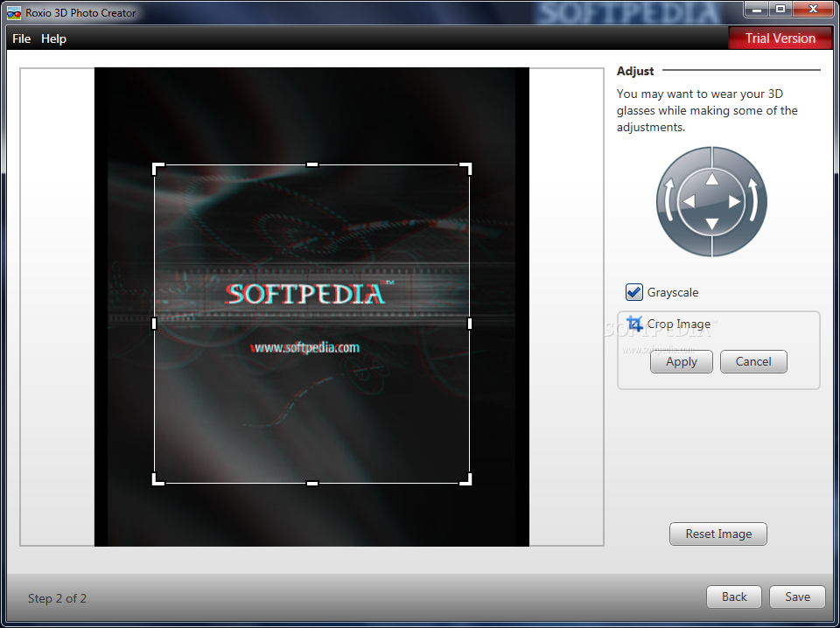
Task: Click the 'Adjust' panel heading
Action: (635, 71)
